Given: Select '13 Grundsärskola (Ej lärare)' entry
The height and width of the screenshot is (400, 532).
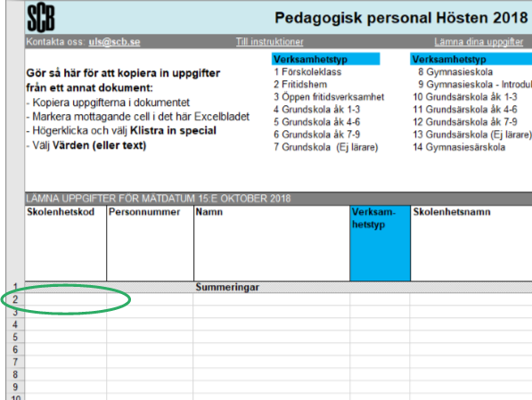Looking at the screenshot, I should [x=472, y=135].
